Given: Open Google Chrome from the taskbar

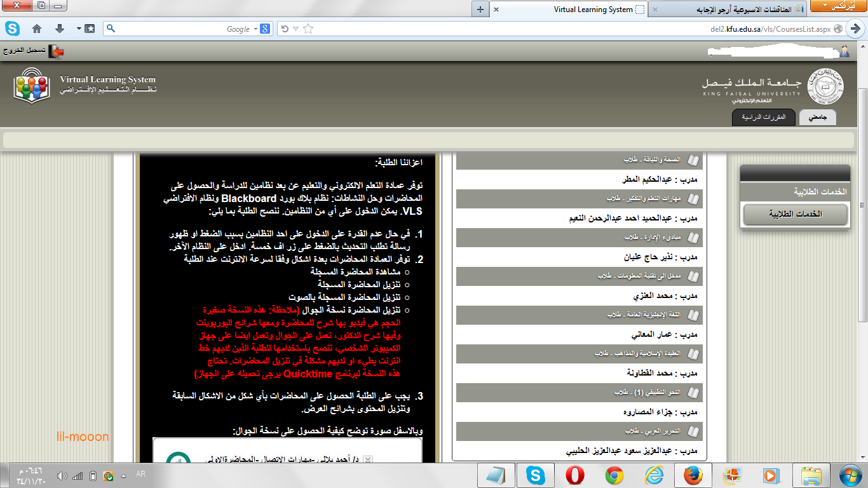Looking at the screenshot, I should [x=614, y=475].
